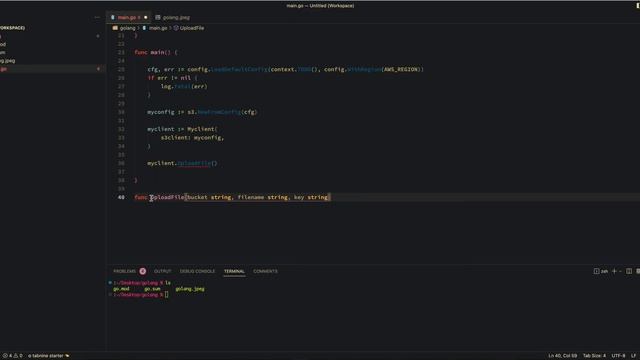Switch to the Terminal panel tab
Screen dimensions: 640x360
click(234, 271)
